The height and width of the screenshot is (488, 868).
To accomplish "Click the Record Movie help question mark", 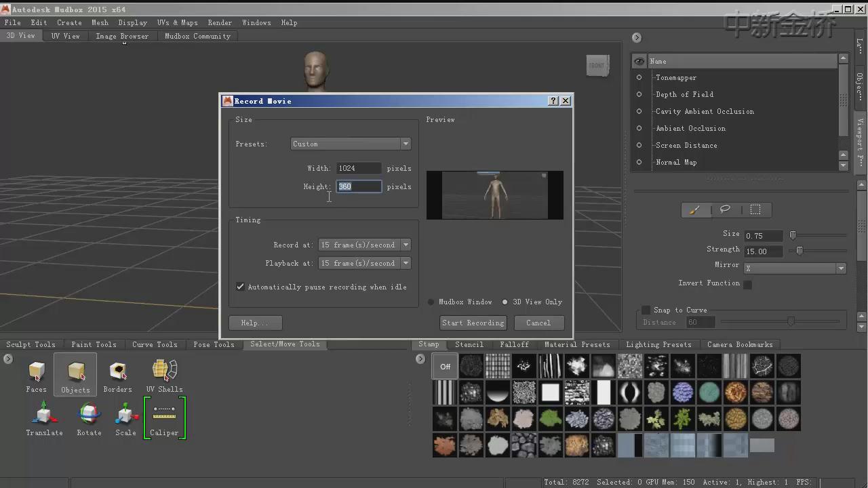I will pyautogui.click(x=553, y=100).
